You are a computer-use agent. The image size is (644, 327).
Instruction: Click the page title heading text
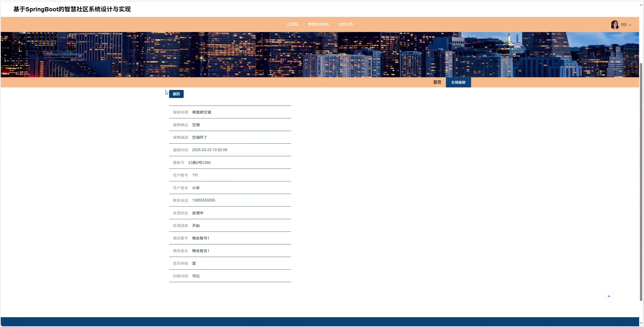click(72, 9)
